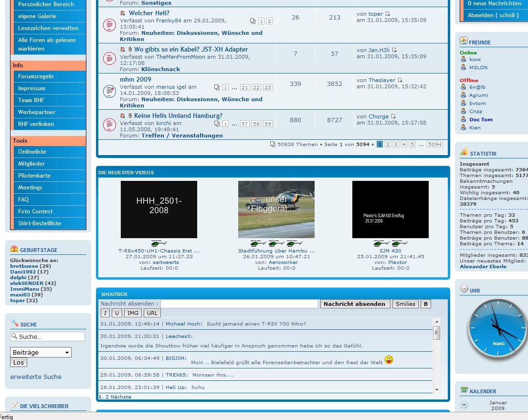Click the profile icon beside friend kowi
Image resolution: width=528 pixels, height=420 pixels.
coord(463,60)
